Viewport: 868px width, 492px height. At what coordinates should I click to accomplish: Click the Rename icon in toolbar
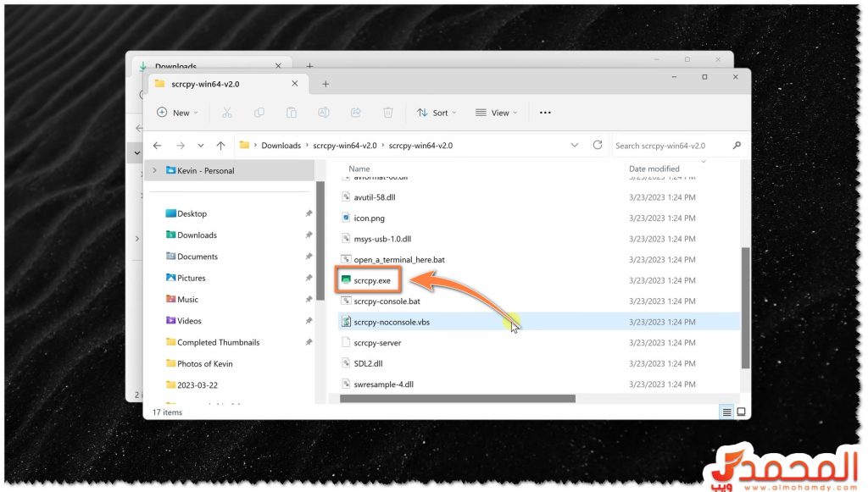323,113
